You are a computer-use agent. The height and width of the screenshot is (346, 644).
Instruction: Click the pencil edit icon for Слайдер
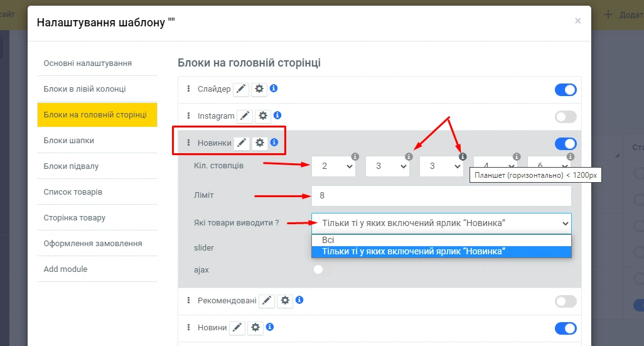tap(241, 90)
